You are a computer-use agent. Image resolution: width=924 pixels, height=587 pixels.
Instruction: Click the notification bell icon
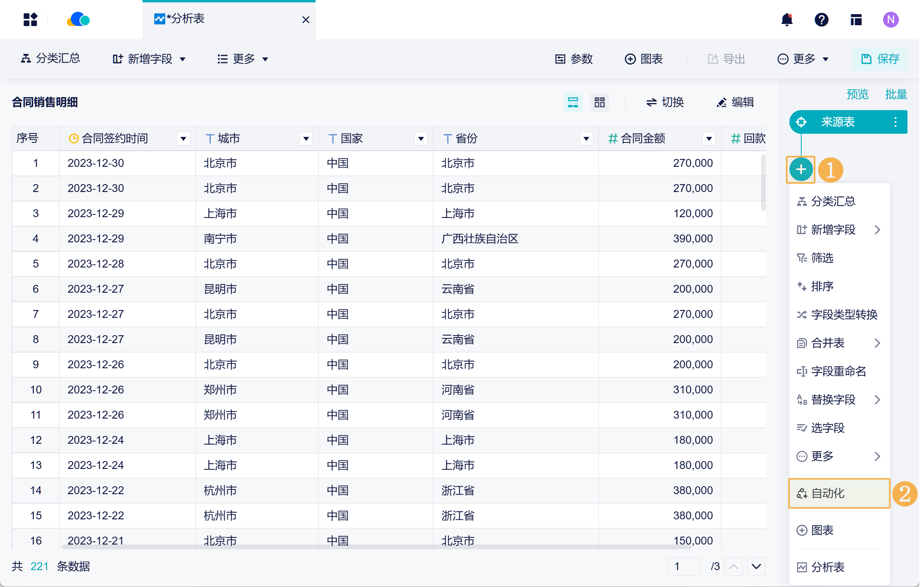tap(787, 20)
